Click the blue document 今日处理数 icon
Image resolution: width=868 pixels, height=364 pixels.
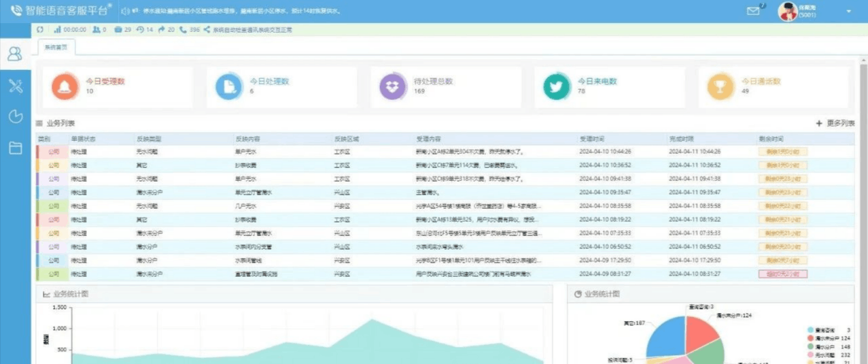229,86
